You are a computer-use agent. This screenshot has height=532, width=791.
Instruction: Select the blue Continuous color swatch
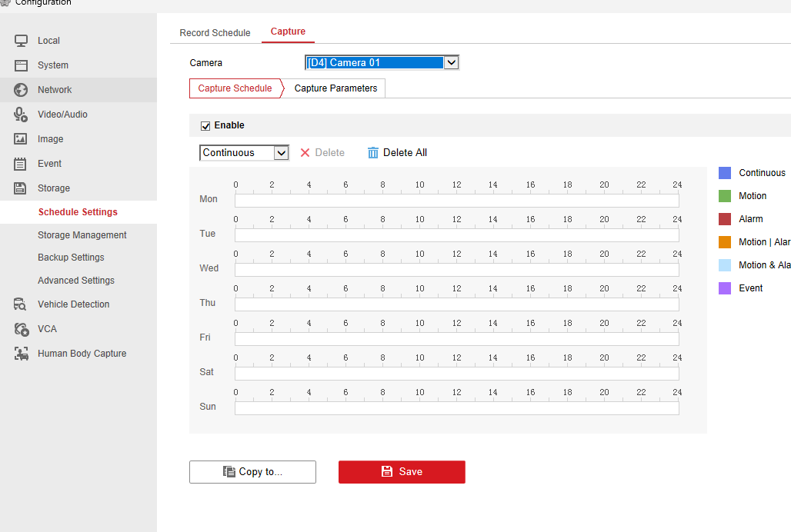[725, 173]
